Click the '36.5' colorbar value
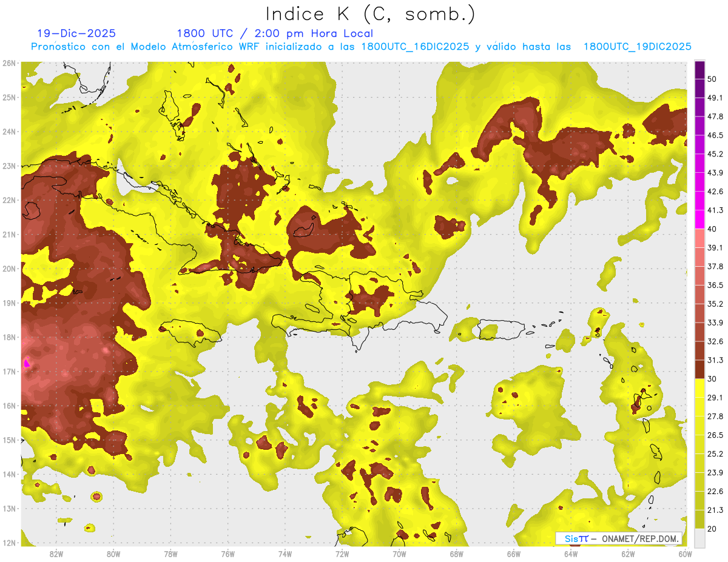The width and height of the screenshot is (728, 562). [x=715, y=285]
